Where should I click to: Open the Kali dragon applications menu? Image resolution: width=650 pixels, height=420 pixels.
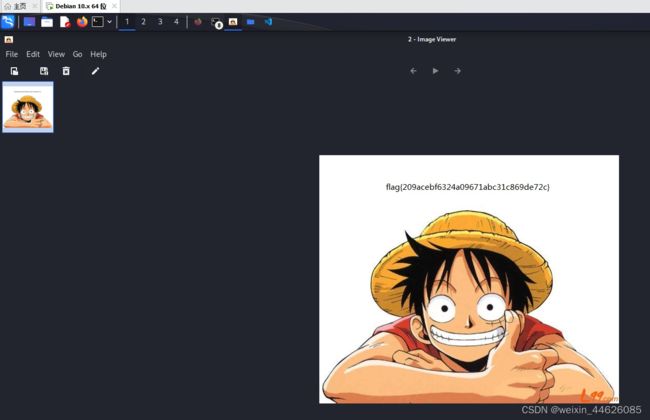(x=8, y=22)
